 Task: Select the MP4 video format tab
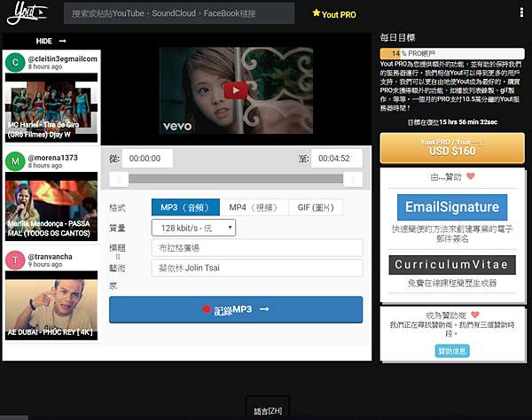pyautogui.click(x=254, y=207)
